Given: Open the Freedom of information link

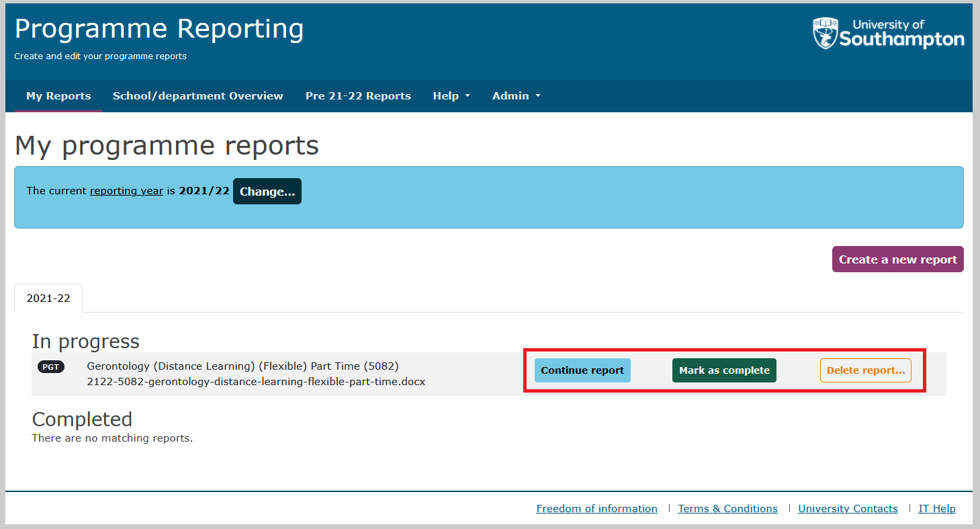Looking at the screenshot, I should [x=596, y=509].
